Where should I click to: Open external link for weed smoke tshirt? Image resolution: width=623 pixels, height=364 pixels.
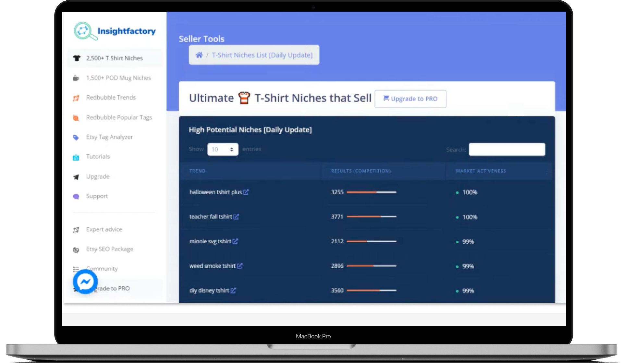[240, 266]
